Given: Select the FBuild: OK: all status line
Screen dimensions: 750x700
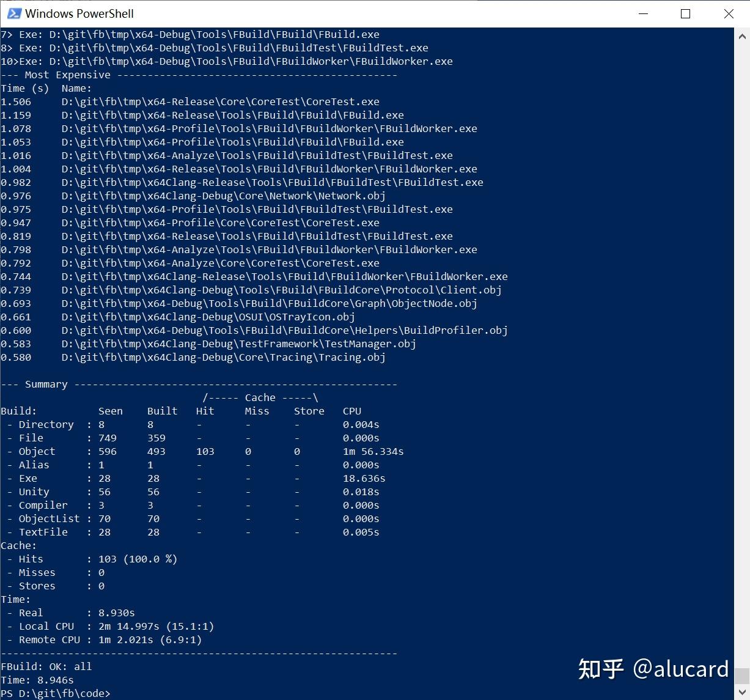Looking at the screenshot, I should point(46,666).
